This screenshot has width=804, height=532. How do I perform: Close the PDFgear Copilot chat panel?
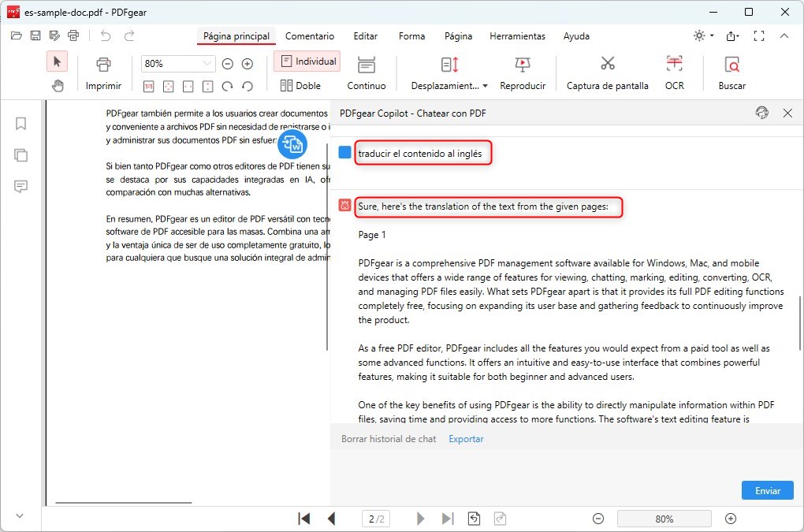pyautogui.click(x=787, y=113)
